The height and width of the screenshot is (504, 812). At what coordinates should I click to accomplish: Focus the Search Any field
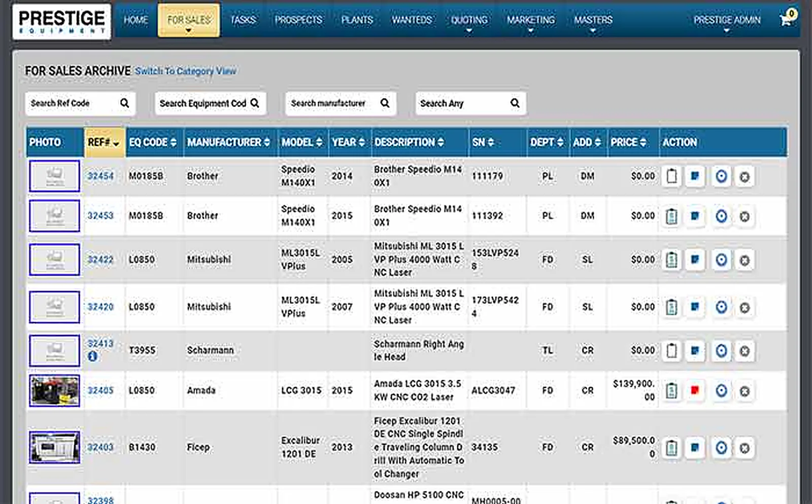pos(470,103)
